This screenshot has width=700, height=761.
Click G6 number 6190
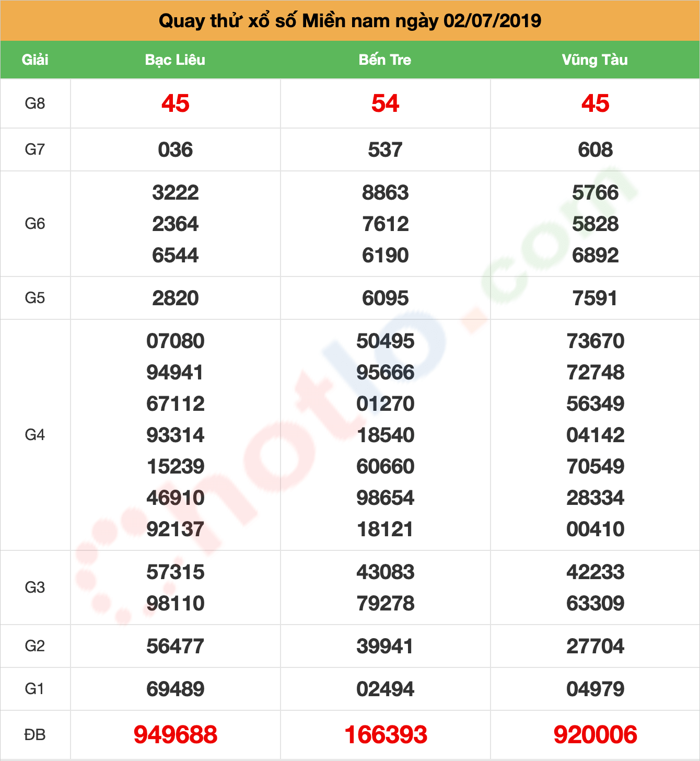click(x=386, y=256)
